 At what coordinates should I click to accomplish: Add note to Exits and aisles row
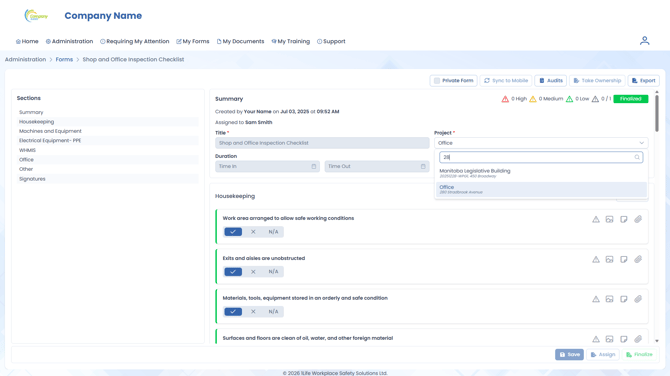tap(624, 259)
